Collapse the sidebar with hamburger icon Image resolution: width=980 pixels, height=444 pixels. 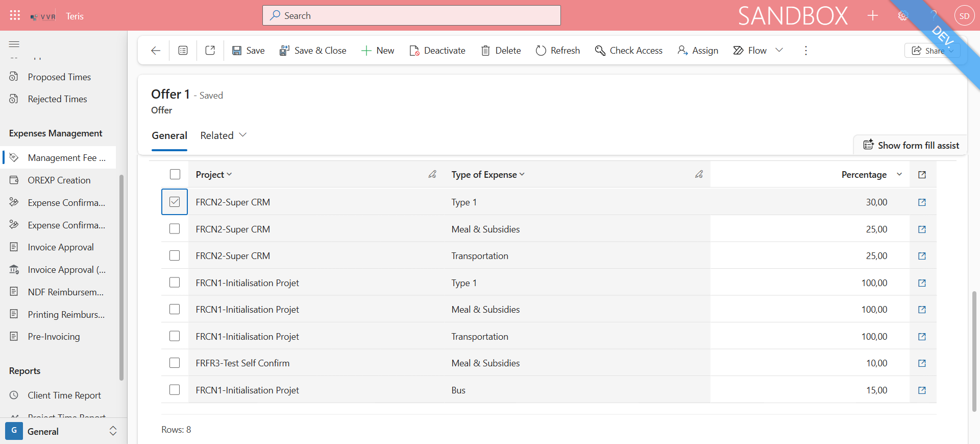(14, 44)
